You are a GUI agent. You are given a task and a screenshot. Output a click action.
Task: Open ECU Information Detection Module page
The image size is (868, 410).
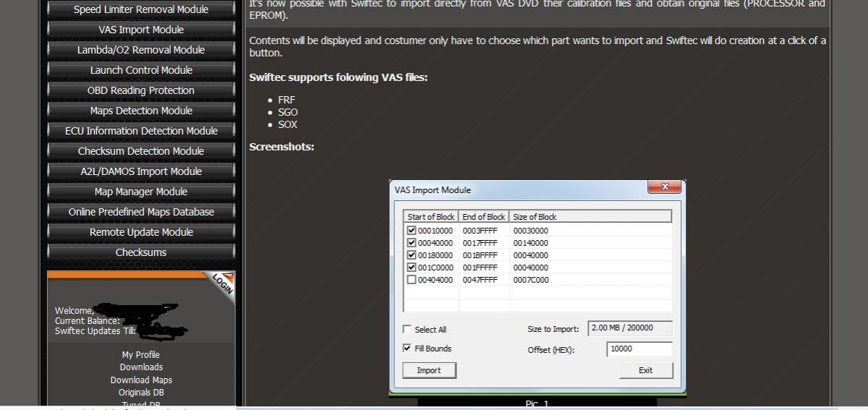point(141,131)
